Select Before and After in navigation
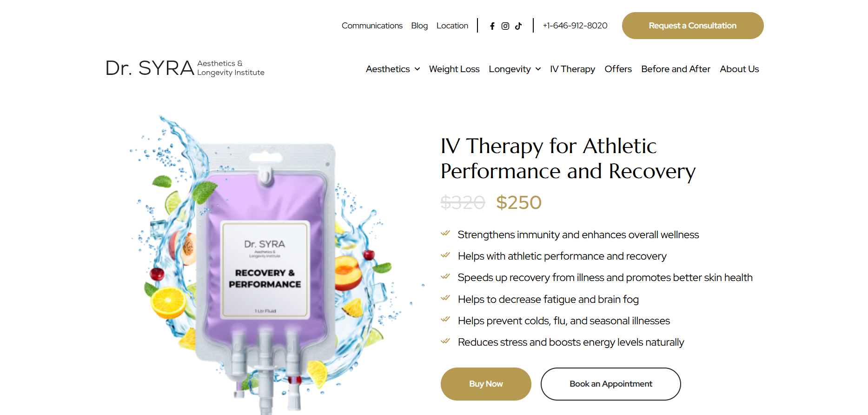Viewport: 868px width, 415px height. (676, 69)
